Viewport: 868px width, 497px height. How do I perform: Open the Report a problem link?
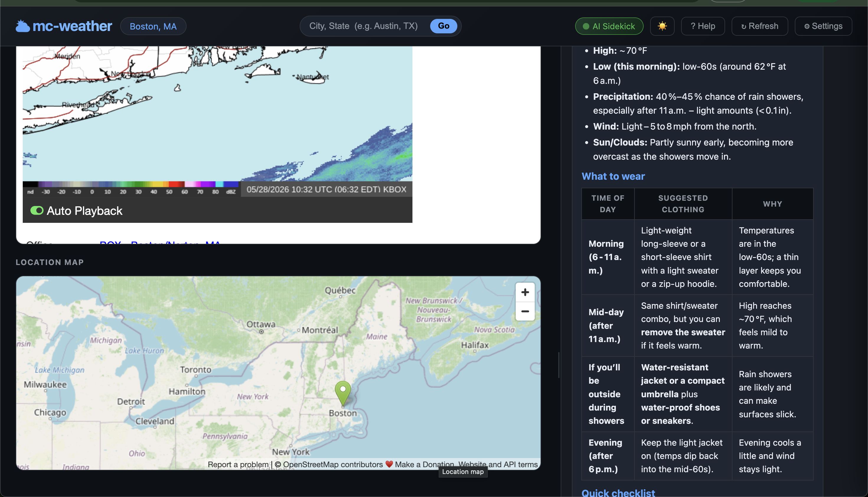(238, 465)
